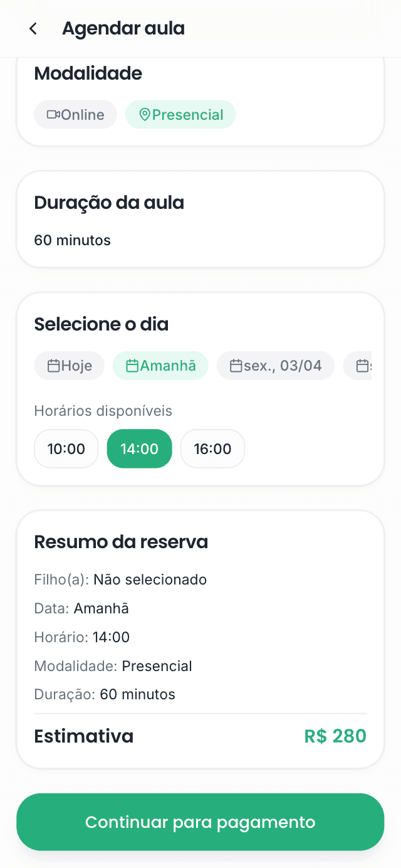The height and width of the screenshot is (868, 401).
Task: Click the Filho(a) Não selecionado row
Action: pos(120,580)
